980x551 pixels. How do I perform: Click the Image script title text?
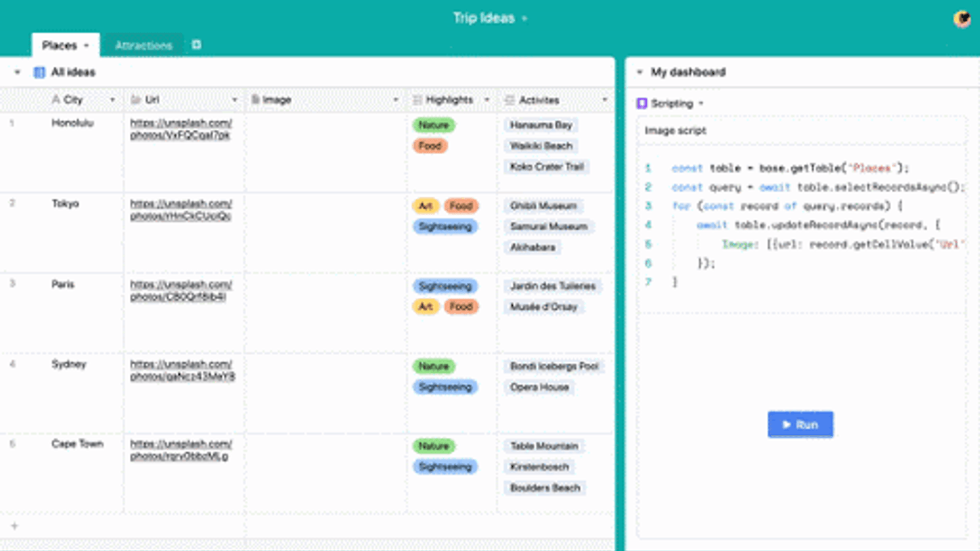675,130
